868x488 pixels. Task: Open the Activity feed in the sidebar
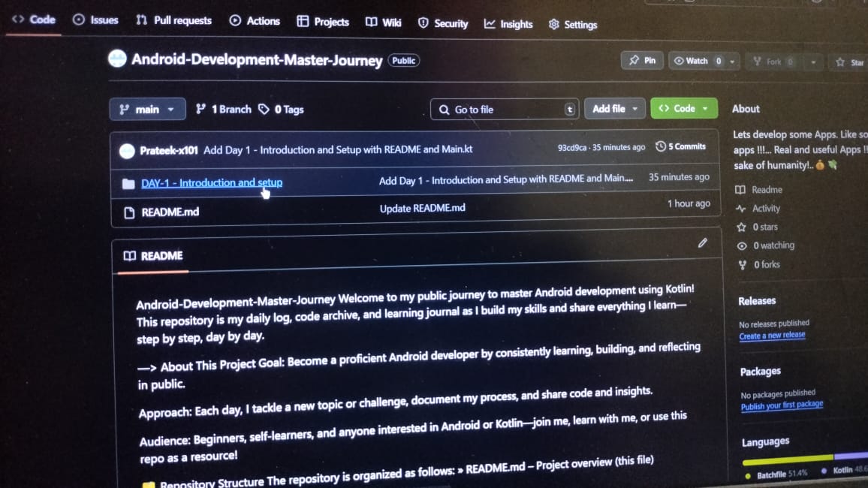pos(766,208)
